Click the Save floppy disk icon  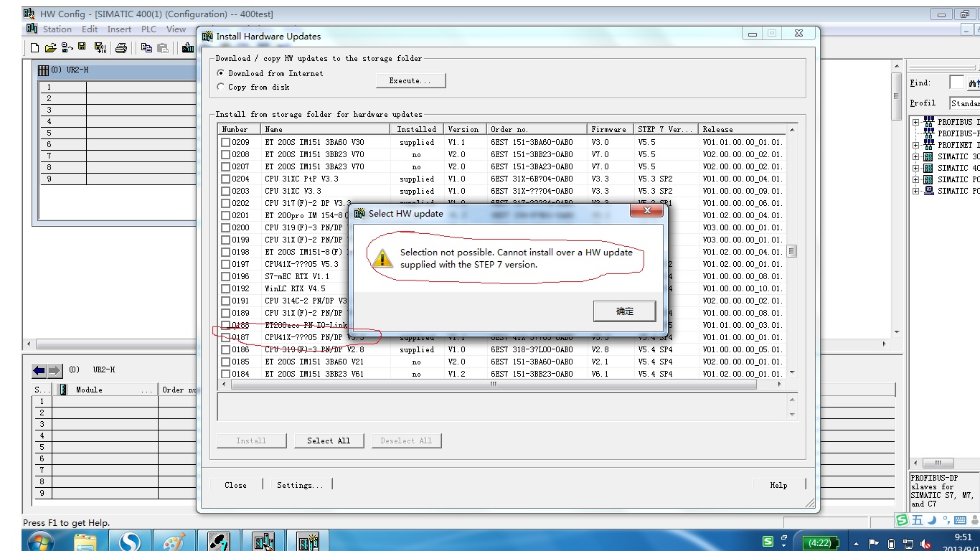[82, 47]
